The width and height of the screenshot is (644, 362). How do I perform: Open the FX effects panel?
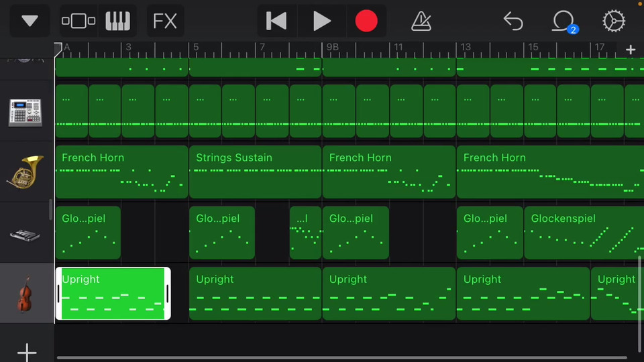pyautogui.click(x=165, y=21)
